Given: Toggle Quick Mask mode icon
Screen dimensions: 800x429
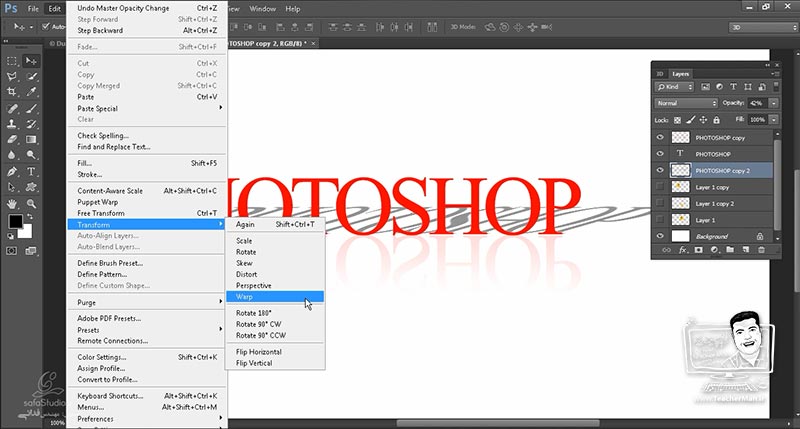Looking at the screenshot, I should (11, 251).
